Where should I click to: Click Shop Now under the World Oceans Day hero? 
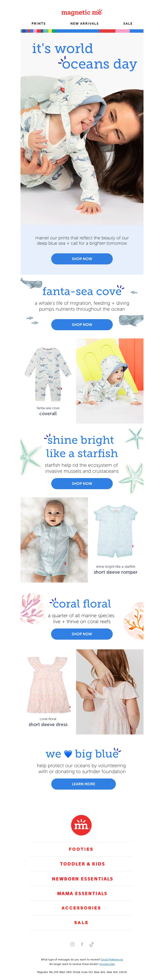pos(82,259)
